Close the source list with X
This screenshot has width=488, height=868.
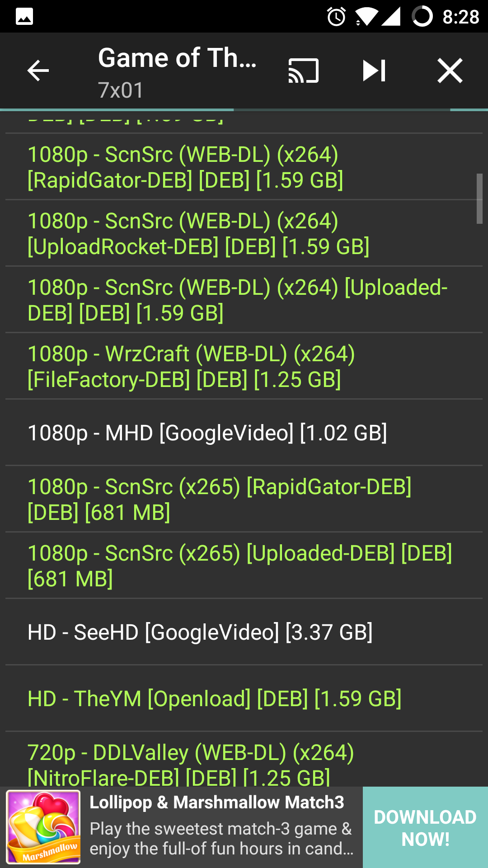[450, 71]
